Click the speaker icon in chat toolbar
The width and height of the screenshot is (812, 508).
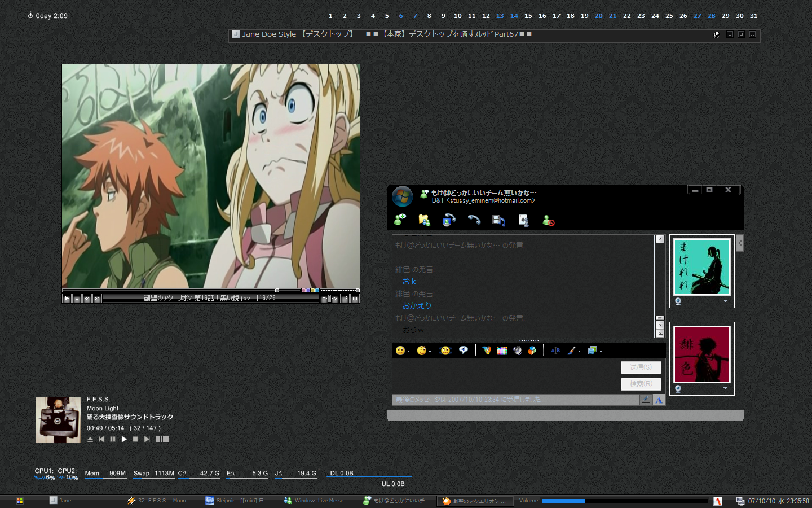518,351
